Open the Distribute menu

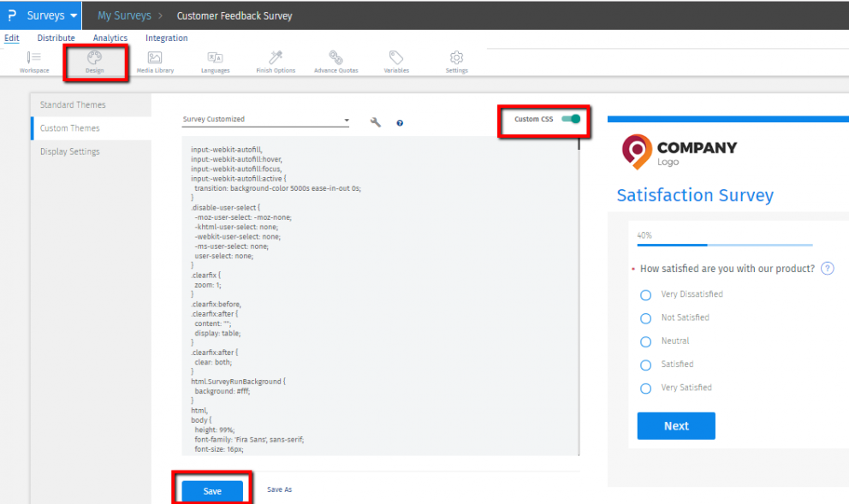[56, 38]
